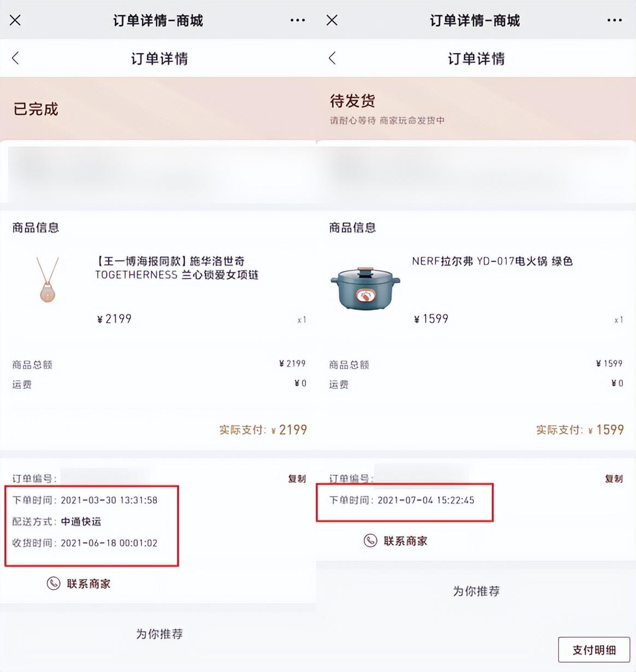
Task: Open 支付明细 payment details
Action: [x=594, y=650]
